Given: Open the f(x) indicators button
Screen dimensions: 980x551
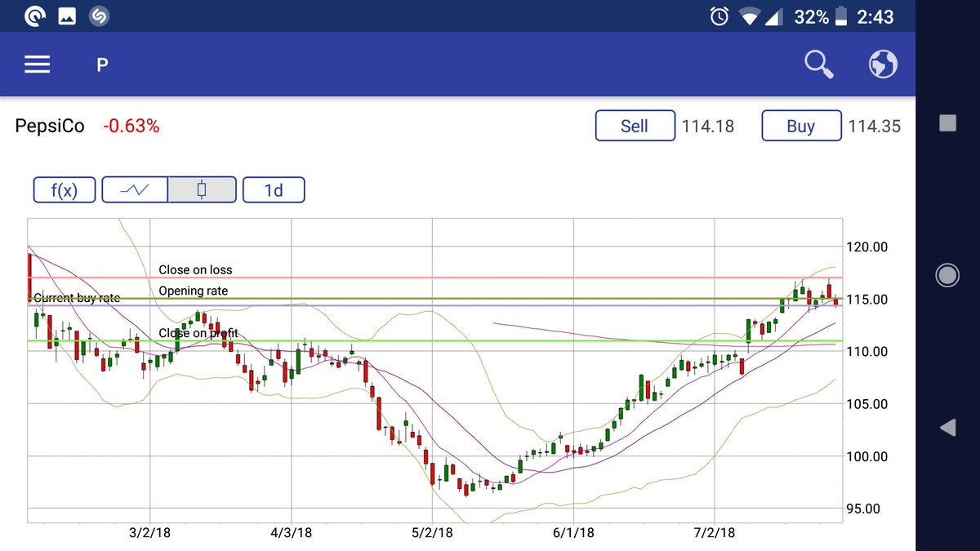Looking at the screenshot, I should [64, 190].
